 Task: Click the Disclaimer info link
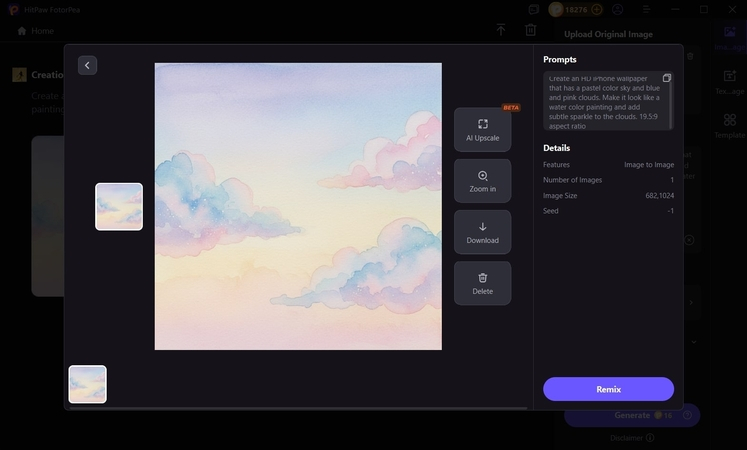tap(632, 438)
